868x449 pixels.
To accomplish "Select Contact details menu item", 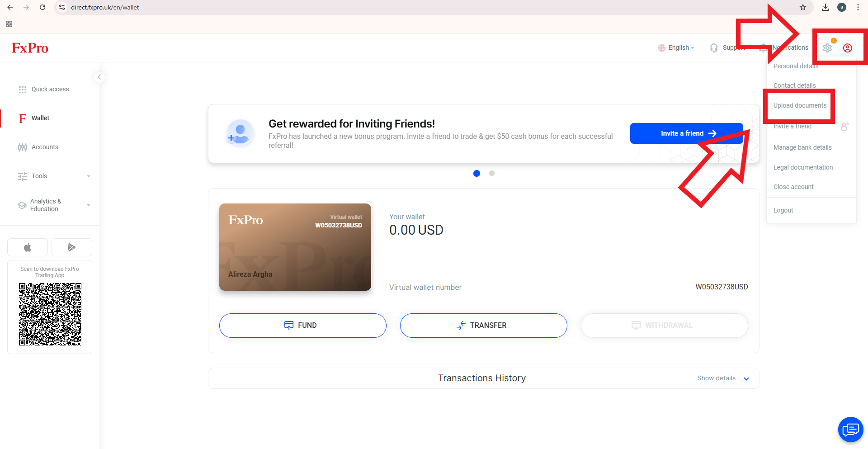I will pyautogui.click(x=795, y=85).
